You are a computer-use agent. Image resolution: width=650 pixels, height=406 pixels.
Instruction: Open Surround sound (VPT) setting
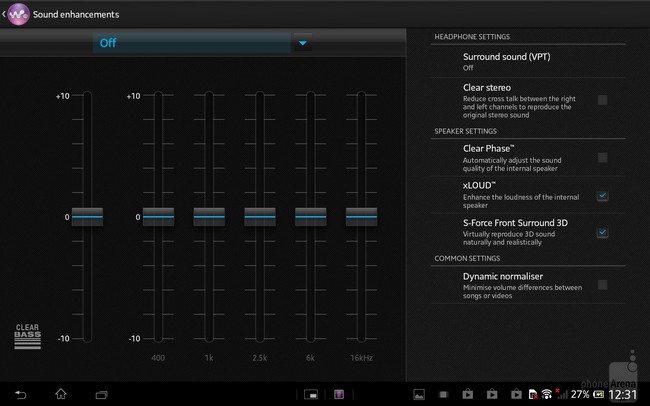pos(520,62)
